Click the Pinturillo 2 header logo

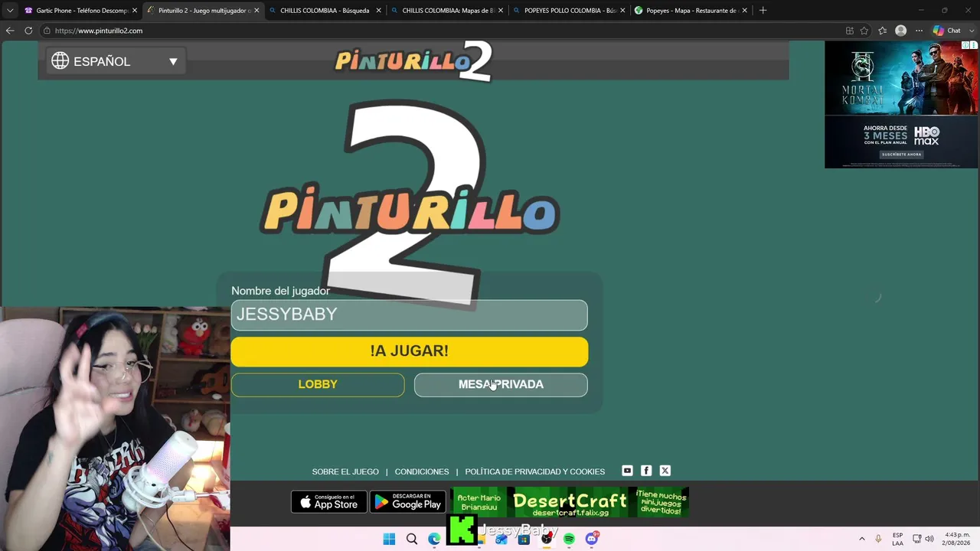pos(413,61)
